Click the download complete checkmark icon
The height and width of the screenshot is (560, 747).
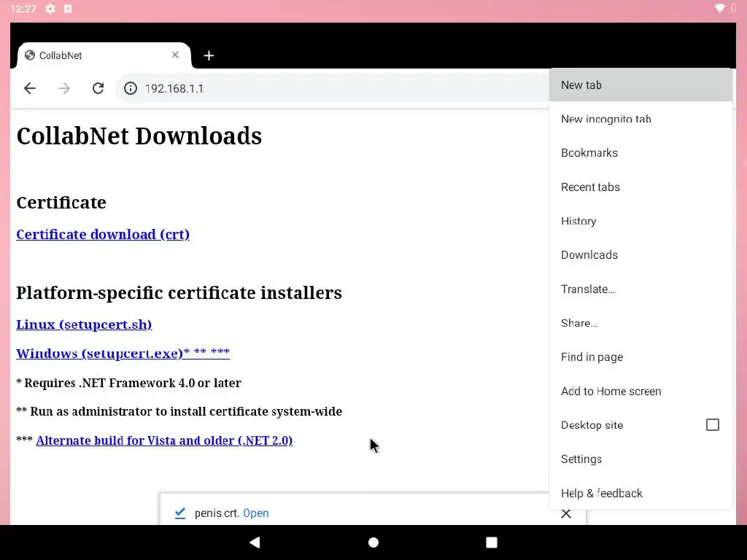pyautogui.click(x=179, y=513)
